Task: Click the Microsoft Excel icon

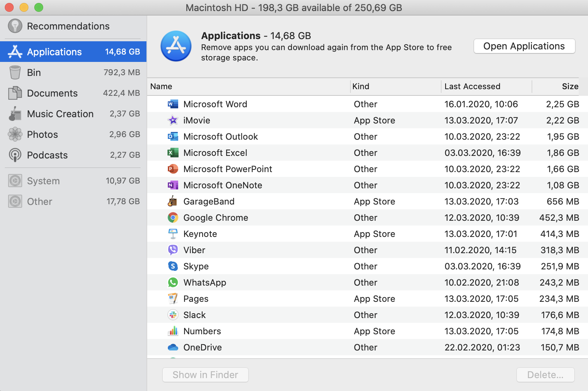Action: [173, 153]
